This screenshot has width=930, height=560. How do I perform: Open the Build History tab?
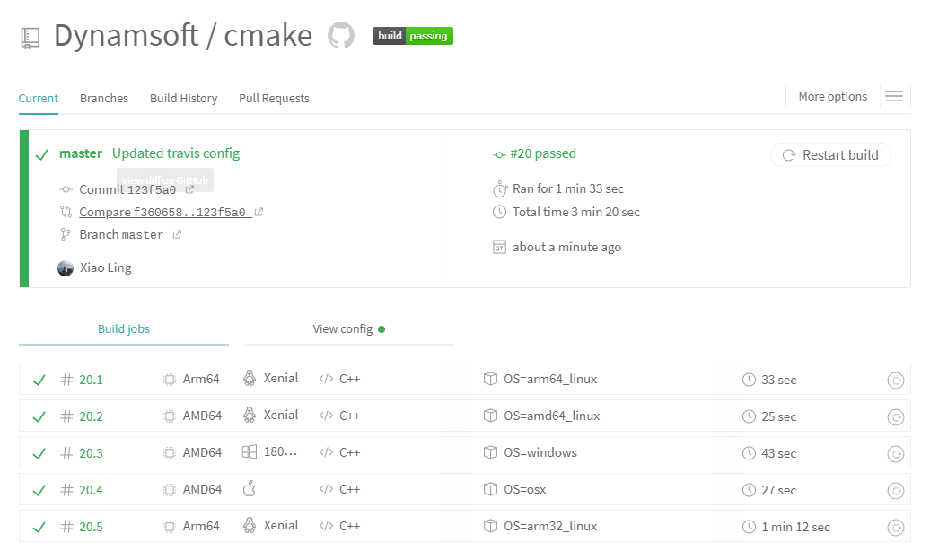click(183, 99)
